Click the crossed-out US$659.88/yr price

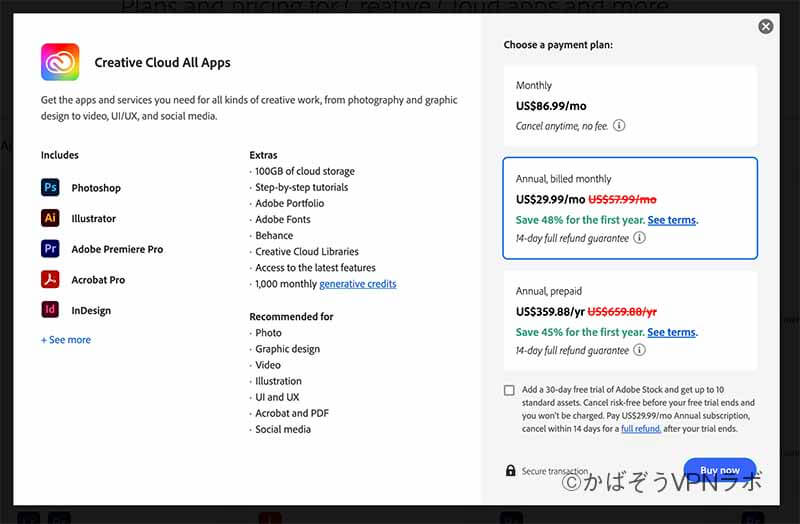(x=622, y=312)
